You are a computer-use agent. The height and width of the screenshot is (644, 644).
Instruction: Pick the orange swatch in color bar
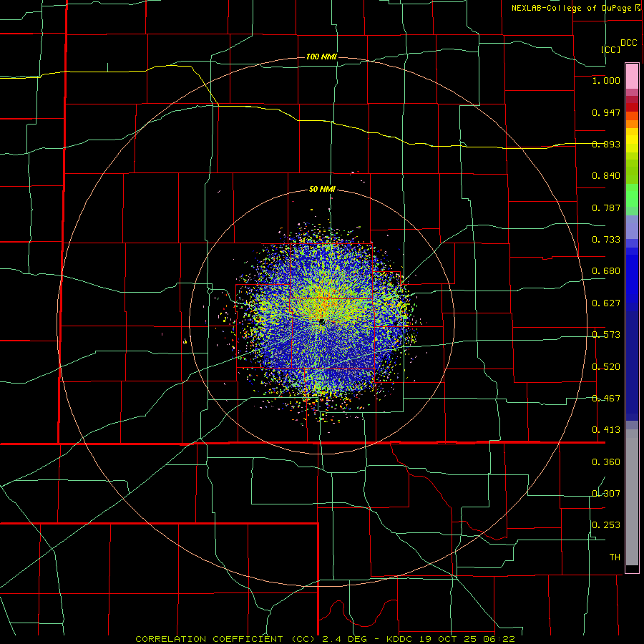(x=632, y=124)
